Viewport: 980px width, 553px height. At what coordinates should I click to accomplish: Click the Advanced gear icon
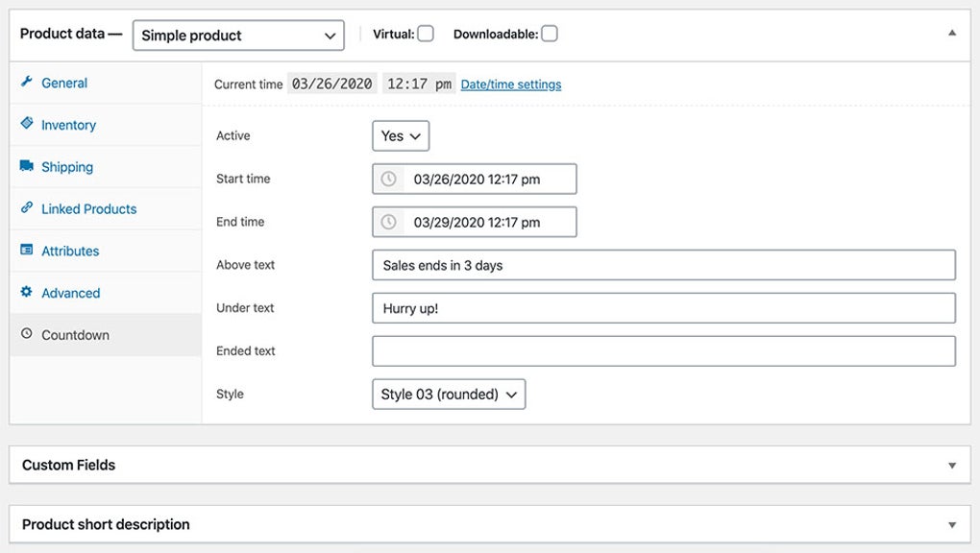[x=27, y=293]
